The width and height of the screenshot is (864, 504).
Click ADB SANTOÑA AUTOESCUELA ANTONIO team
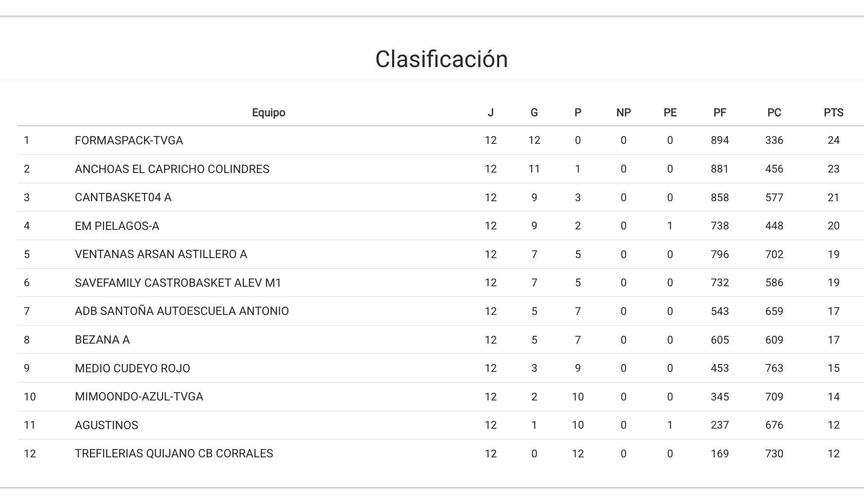[181, 311]
